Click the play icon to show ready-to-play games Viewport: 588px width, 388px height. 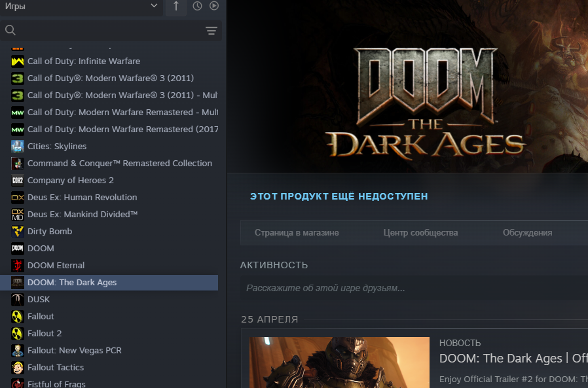(214, 6)
